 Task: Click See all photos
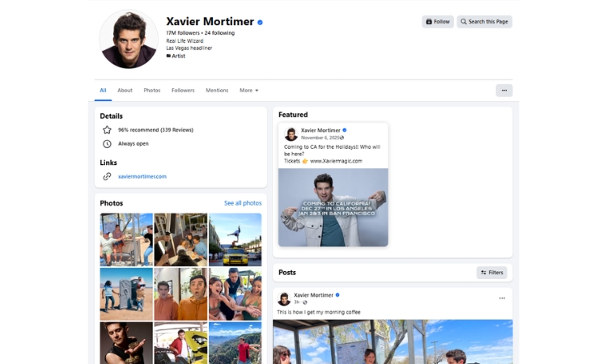tap(243, 203)
